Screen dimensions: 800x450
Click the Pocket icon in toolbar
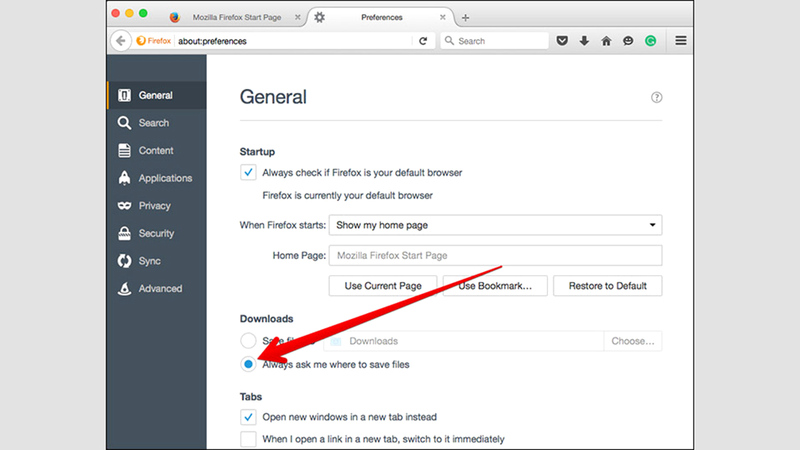pyautogui.click(x=563, y=41)
